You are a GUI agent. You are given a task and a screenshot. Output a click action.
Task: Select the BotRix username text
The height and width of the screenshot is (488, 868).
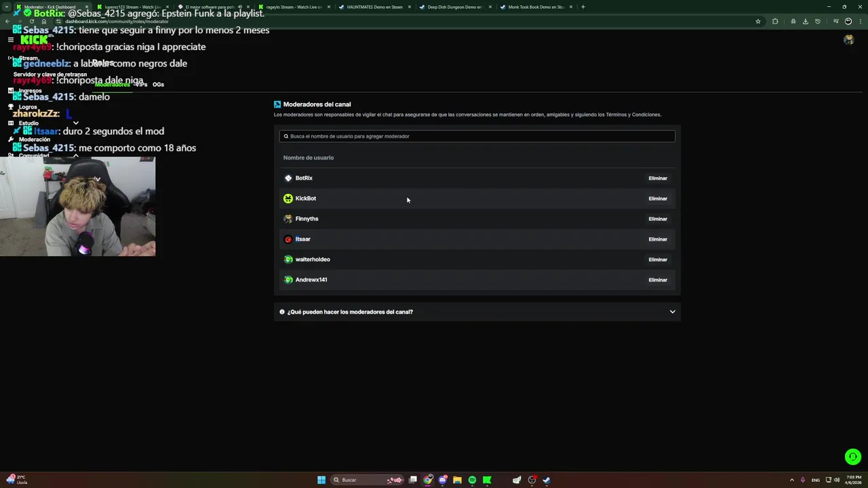pyautogui.click(x=304, y=178)
